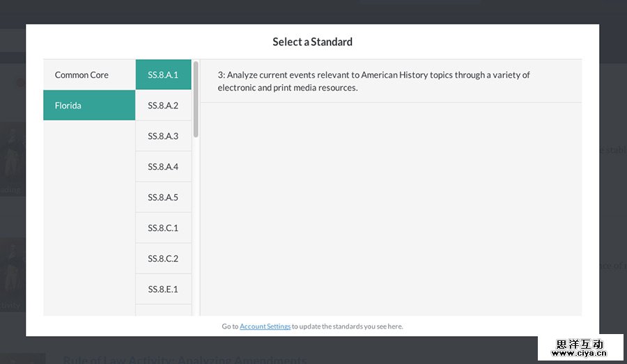Select standard SS.8.A.5
This screenshot has height=364, width=627.
click(x=163, y=198)
